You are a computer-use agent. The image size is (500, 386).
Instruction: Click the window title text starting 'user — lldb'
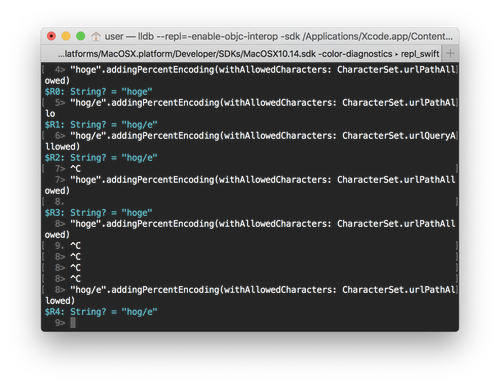[x=279, y=36]
